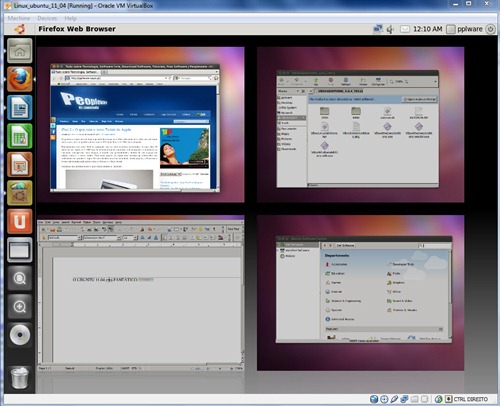
Task: Open the network indicator in top panel
Action: click(x=378, y=29)
